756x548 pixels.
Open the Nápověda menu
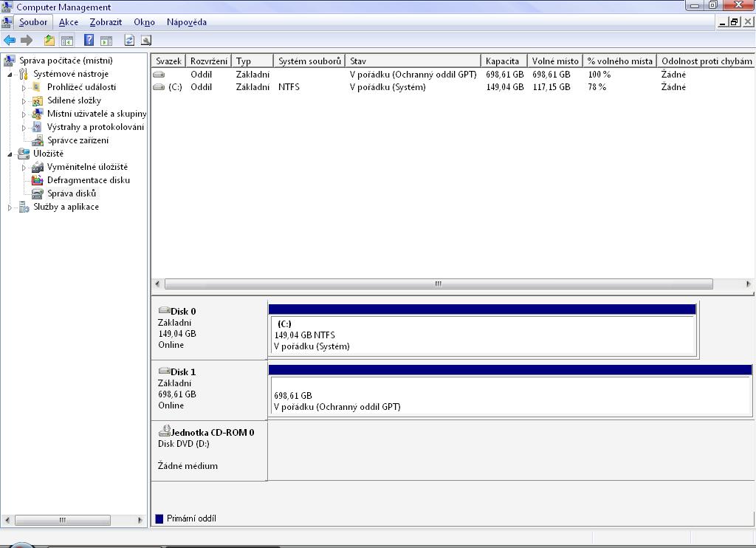pyautogui.click(x=187, y=22)
